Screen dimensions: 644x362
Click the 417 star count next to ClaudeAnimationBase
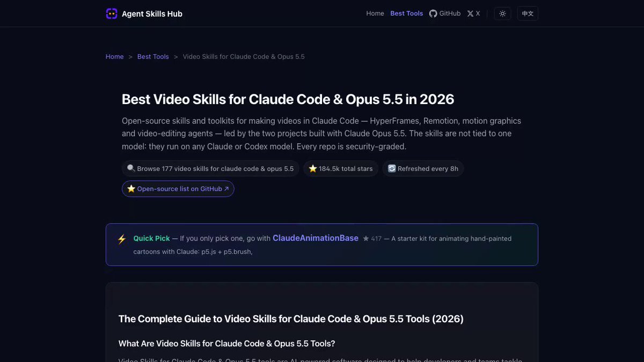tap(372, 239)
